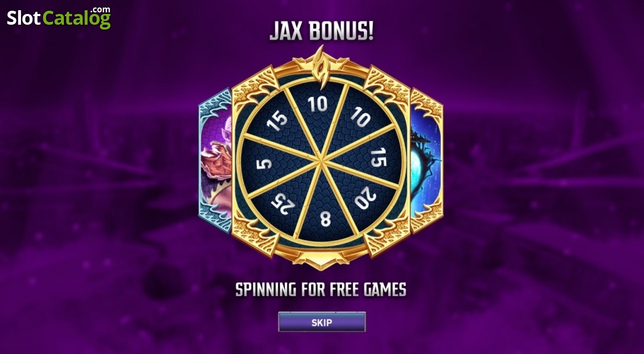
Task: Select the dragon character card beside the wheel
Action: point(216,161)
